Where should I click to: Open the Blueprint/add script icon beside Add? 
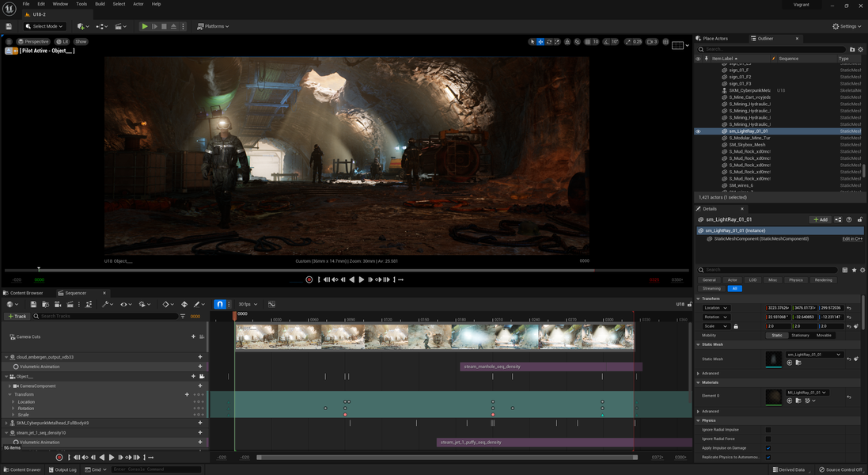click(x=838, y=220)
